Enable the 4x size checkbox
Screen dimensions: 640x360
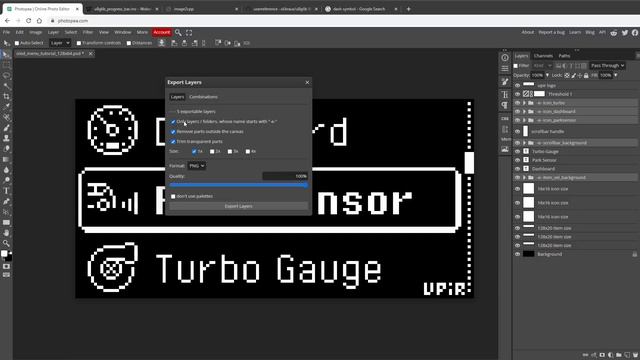click(x=248, y=151)
